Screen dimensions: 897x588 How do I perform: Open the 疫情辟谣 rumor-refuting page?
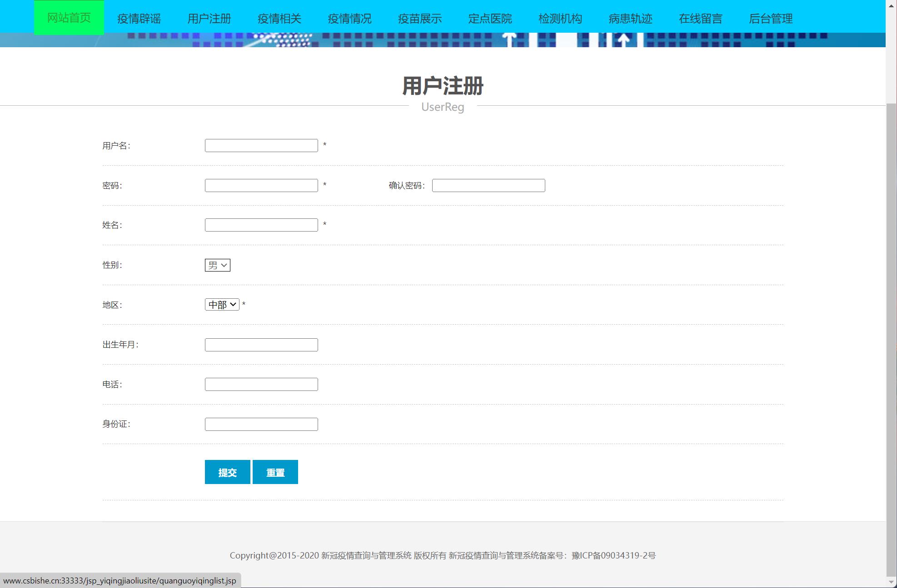tap(139, 19)
